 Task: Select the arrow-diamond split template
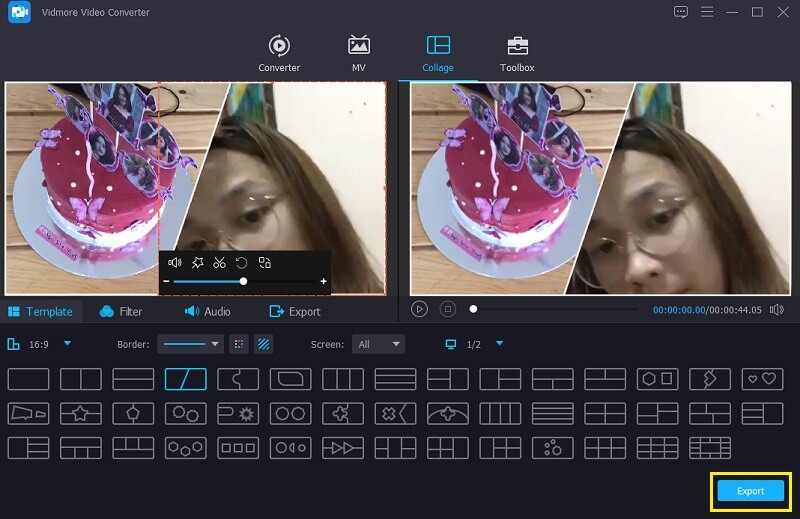click(x=710, y=379)
